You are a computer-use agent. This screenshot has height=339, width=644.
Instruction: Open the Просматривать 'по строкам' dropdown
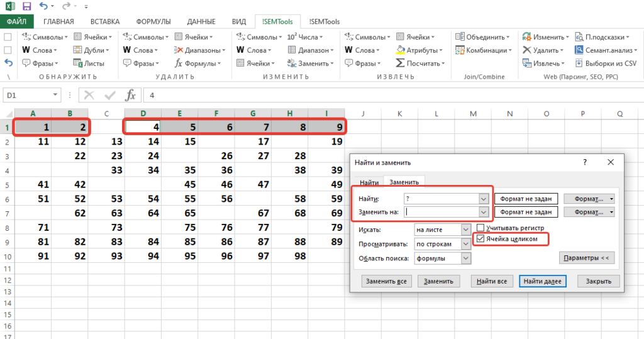[466, 244]
